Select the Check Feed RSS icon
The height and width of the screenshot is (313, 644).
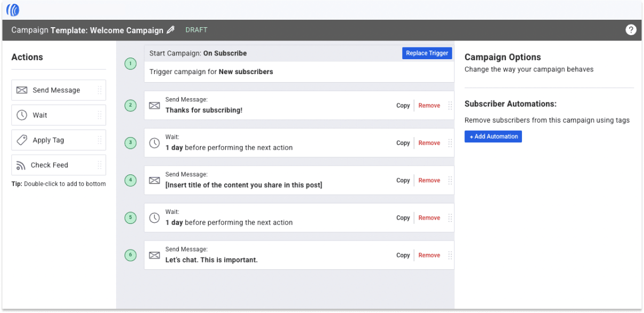[x=21, y=165]
